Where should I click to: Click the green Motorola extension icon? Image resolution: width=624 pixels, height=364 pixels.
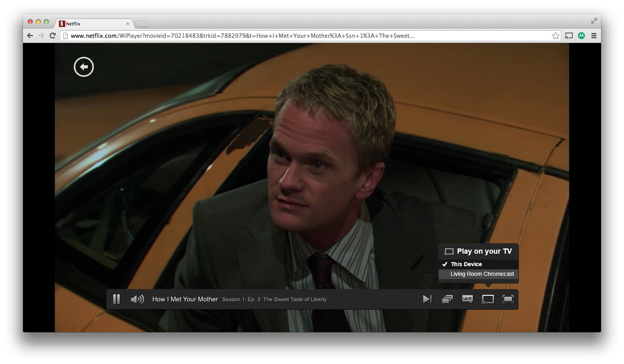(581, 36)
